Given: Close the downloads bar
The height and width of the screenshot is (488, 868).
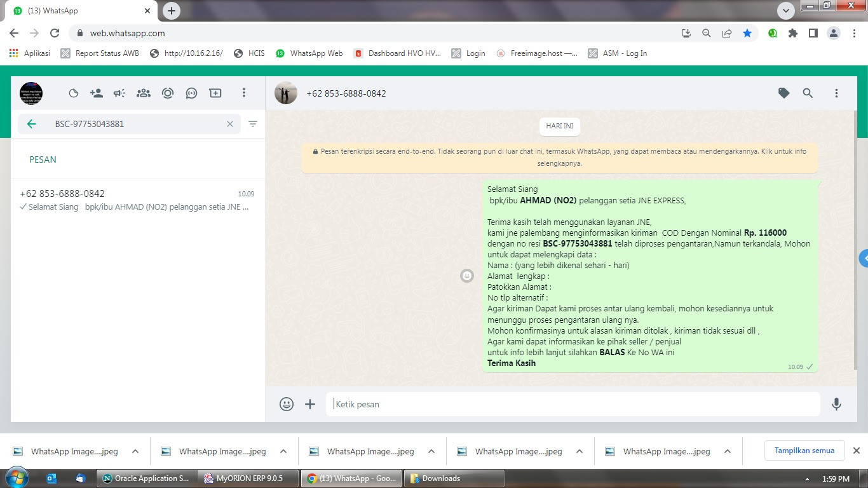Looking at the screenshot, I should pyautogui.click(x=856, y=451).
